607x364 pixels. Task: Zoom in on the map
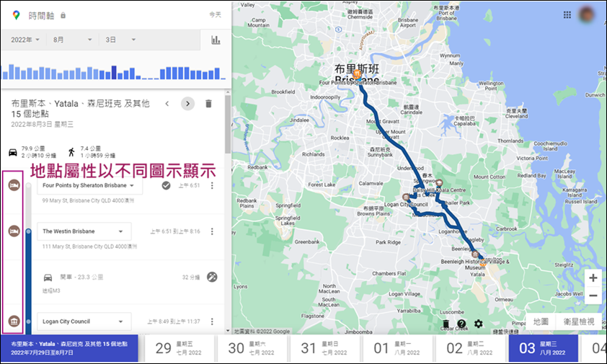[593, 278]
